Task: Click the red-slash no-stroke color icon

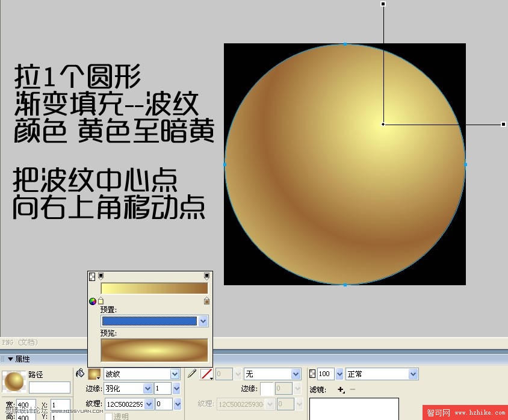Action: pyautogui.click(x=206, y=374)
